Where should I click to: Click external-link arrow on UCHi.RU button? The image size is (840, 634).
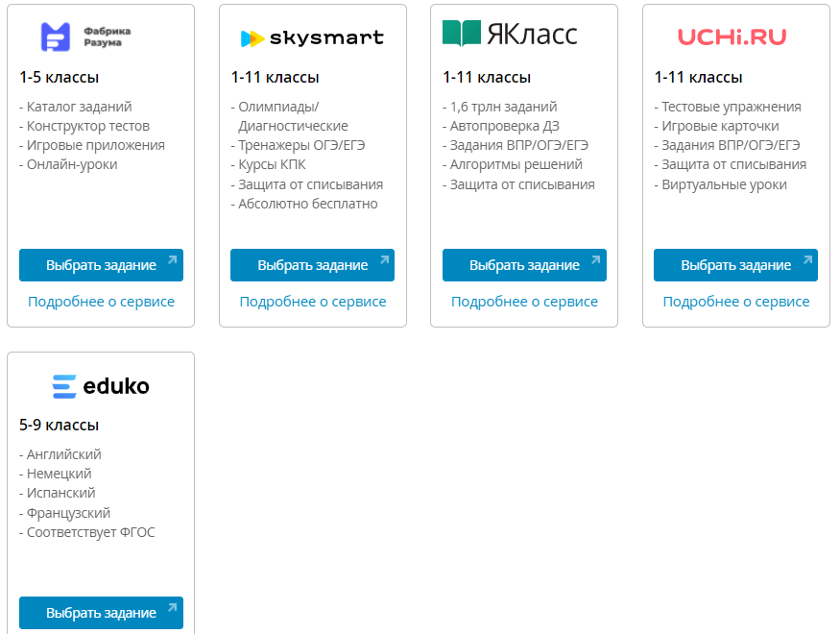click(x=807, y=260)
